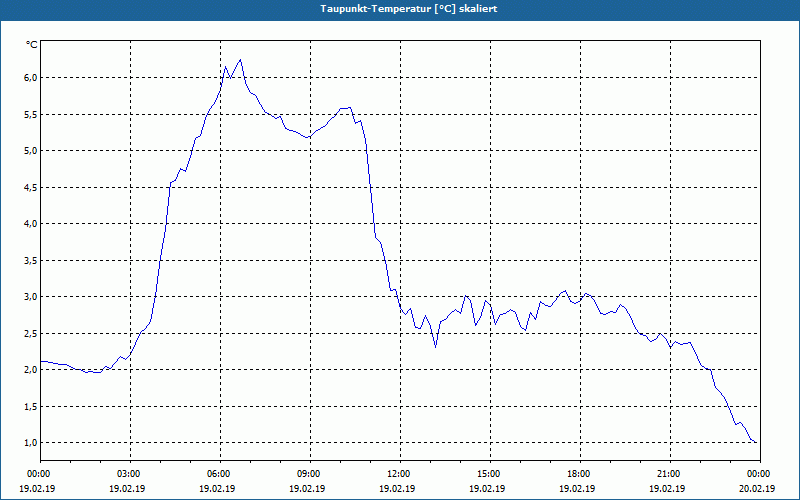
Task: Click the x-axis time label '03:00'
Action: point(129,474)
